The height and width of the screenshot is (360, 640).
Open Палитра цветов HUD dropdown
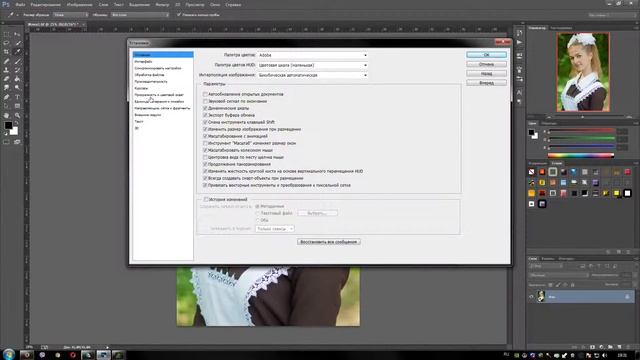[313, 65]
